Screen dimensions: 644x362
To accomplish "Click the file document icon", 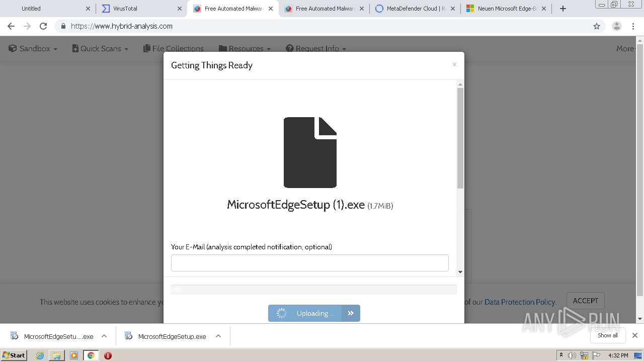I will [x=310, y=152].
